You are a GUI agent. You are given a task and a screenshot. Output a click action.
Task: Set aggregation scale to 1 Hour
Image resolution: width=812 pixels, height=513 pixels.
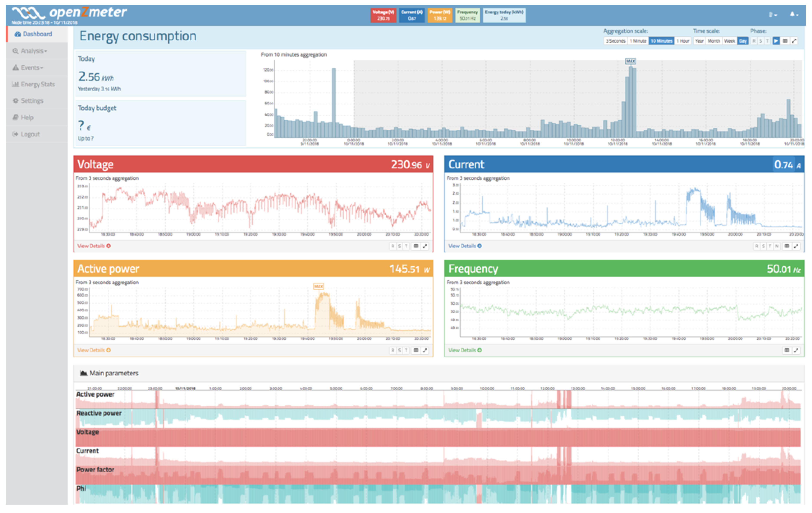coord(683,41)
